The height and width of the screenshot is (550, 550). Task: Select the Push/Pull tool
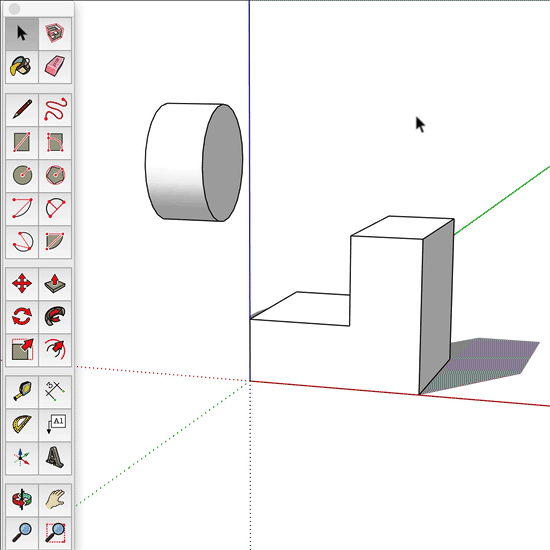tap(55, 284)
